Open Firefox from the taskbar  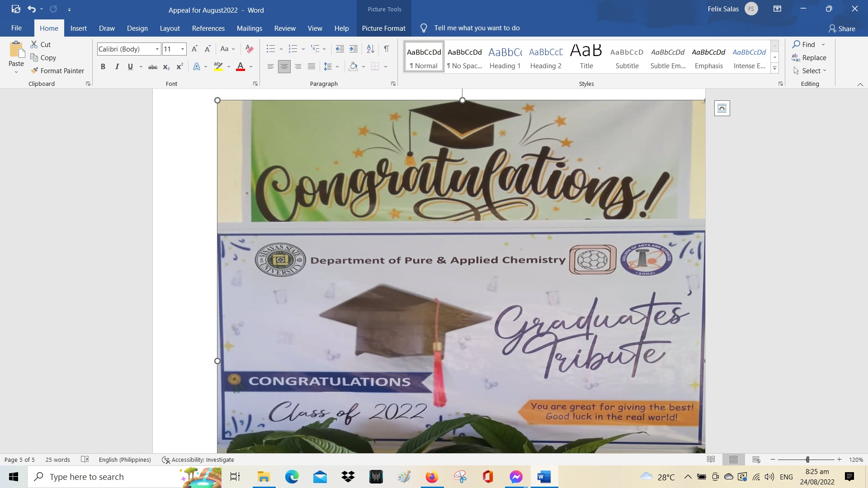(432, 477)
